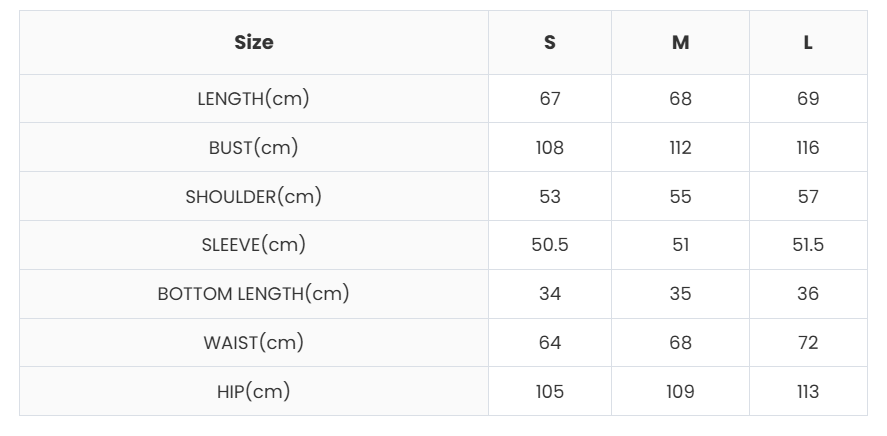
Task: Click the 67 length value for S
Action: pos(550,99)
